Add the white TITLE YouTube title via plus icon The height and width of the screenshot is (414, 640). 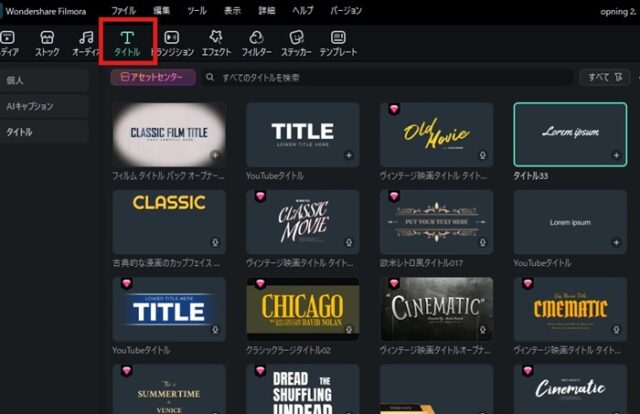[348, 155]
